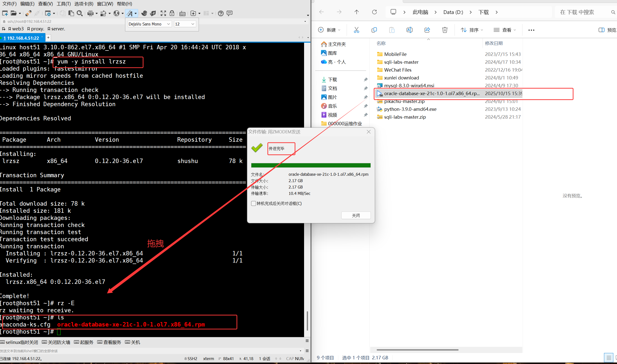Image resolution: width=617 pixels, height=364 pixels.
Task: Click the 关闭 button in transfer dialog
Action: click(356, 215)
